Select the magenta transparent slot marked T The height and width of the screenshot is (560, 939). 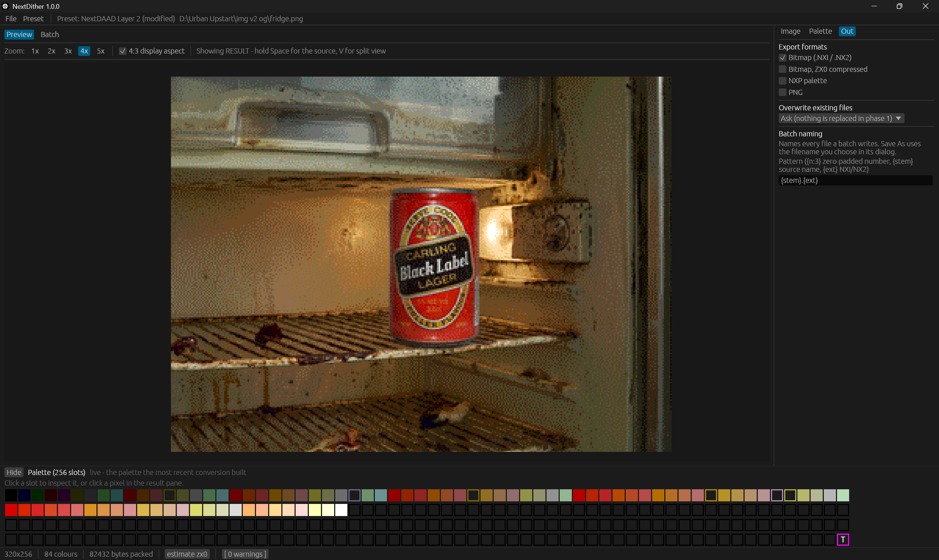(843, 539)
